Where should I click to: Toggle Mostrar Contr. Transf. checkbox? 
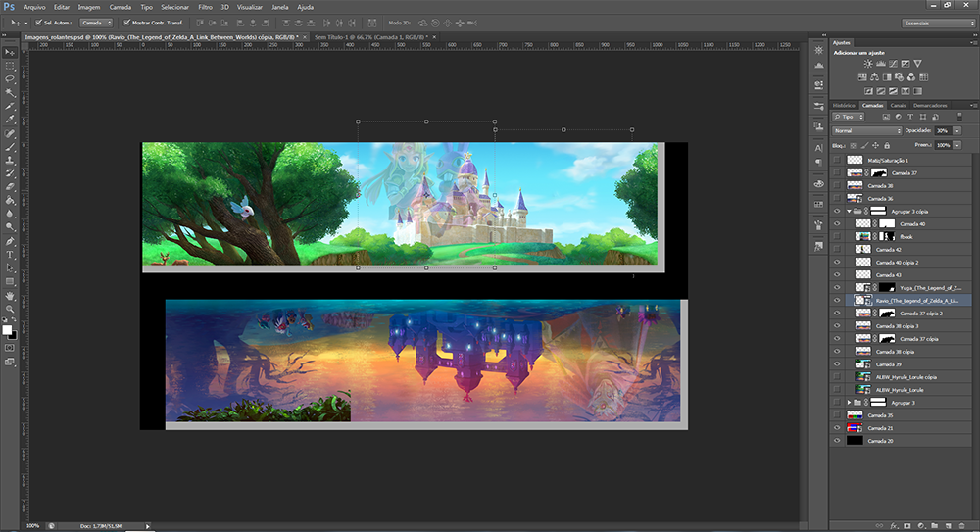(126, 23)
